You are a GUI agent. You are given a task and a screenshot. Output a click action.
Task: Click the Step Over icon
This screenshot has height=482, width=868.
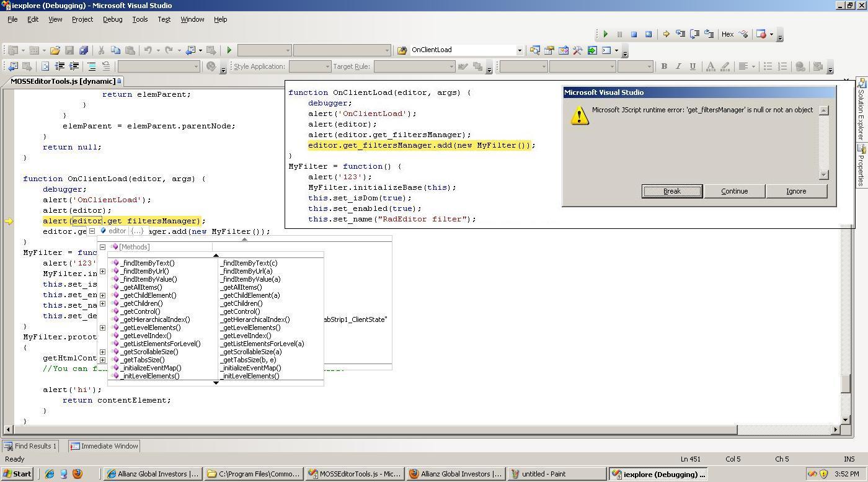click(694, 34)
